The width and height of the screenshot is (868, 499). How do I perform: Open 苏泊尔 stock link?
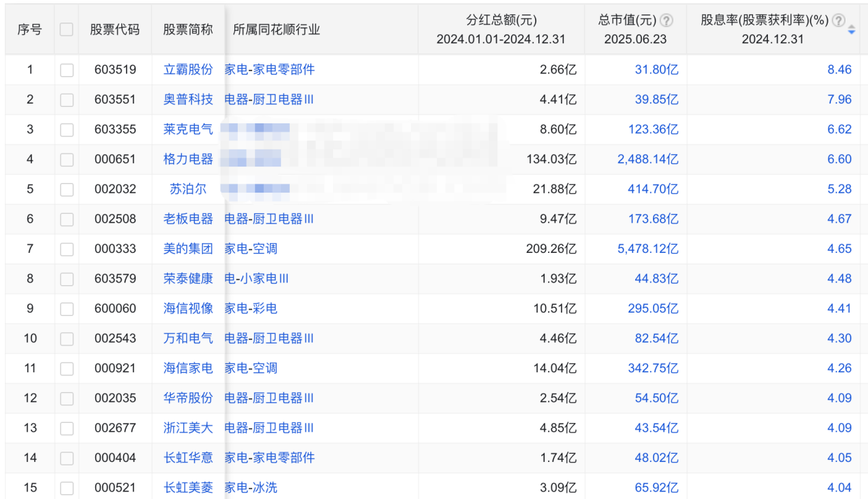[x=188, y=188]
